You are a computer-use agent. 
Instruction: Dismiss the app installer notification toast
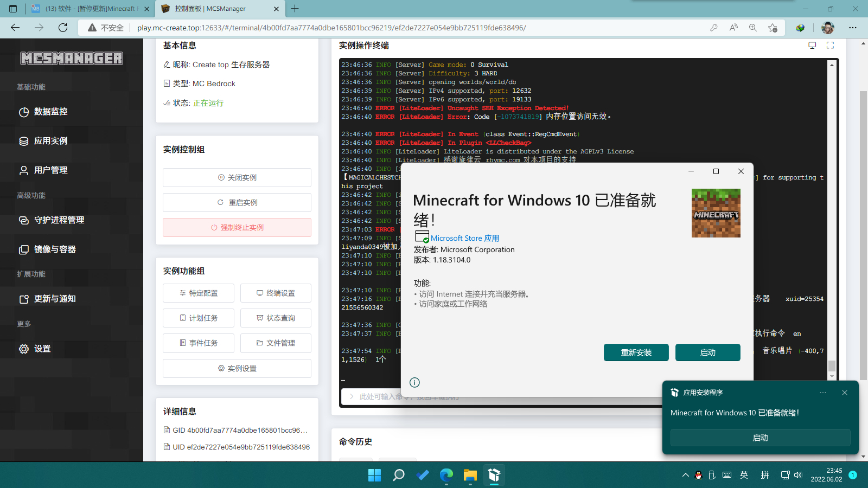(x=845, y=393)
